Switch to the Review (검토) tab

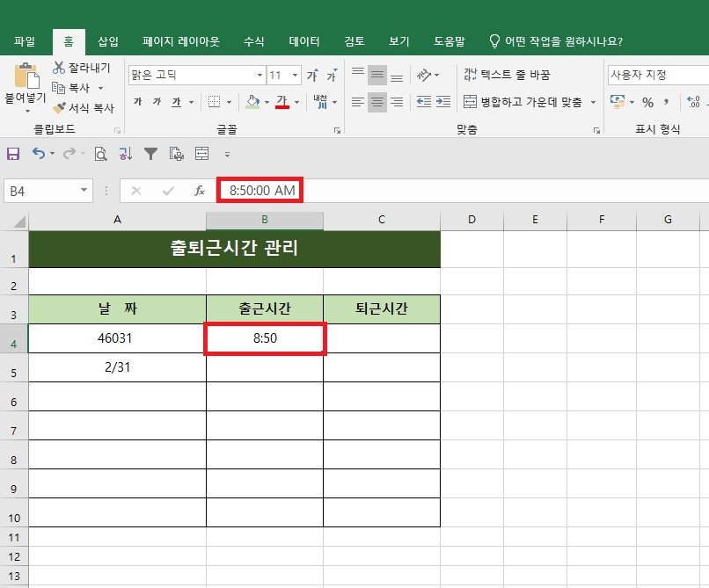point(354,41)
